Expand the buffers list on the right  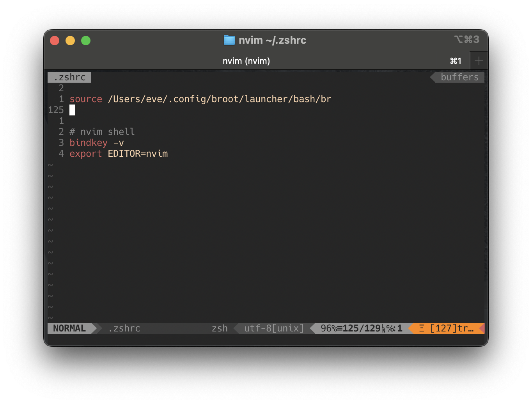459,77
